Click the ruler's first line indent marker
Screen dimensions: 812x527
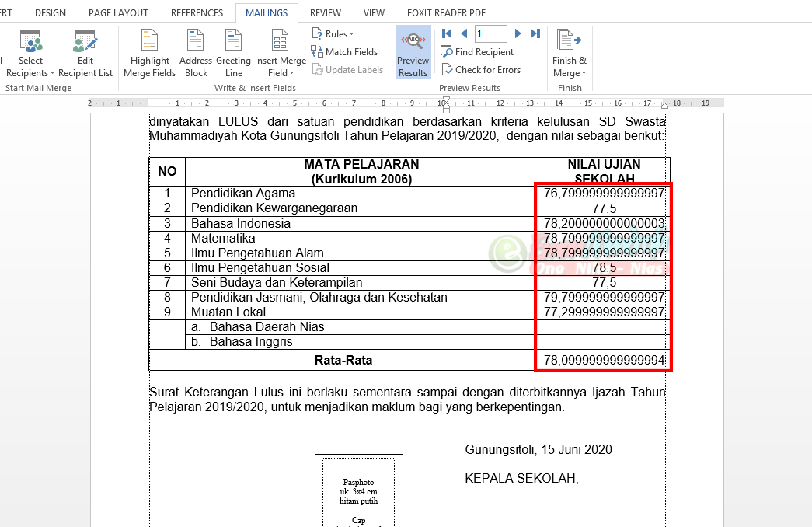click(x=446, y=99)
